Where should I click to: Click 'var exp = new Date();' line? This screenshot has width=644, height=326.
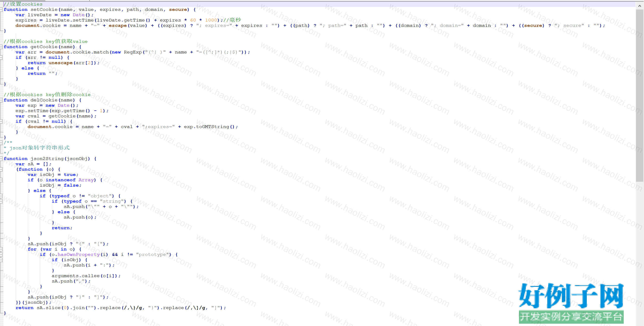pyautogui.click(x=47, y=105)
